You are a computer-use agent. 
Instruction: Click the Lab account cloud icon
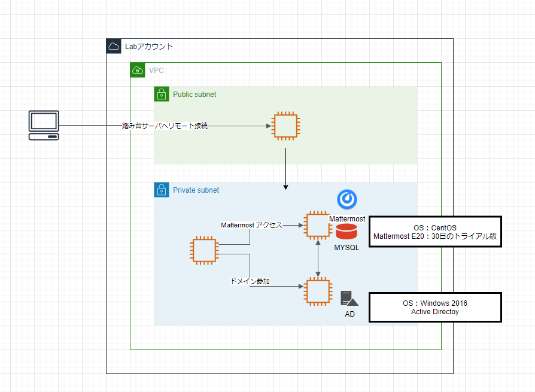[114, 47]
